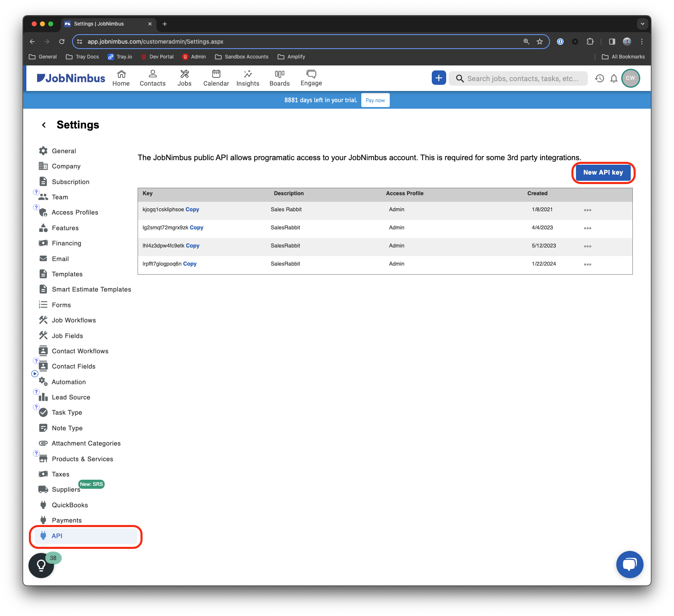This screenshot has height=616, width=674.
Task: Open the QuickBooks settings section
Action: [x=70, y=505]
